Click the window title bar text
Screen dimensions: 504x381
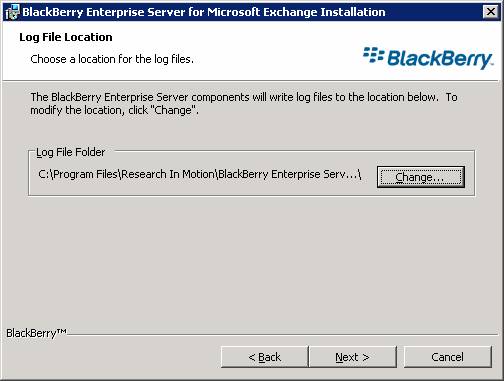(204, 12)
